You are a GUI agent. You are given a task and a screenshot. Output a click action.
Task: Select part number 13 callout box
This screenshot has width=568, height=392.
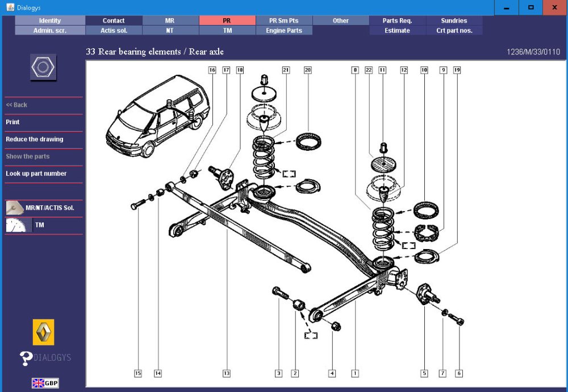[226, 373]
